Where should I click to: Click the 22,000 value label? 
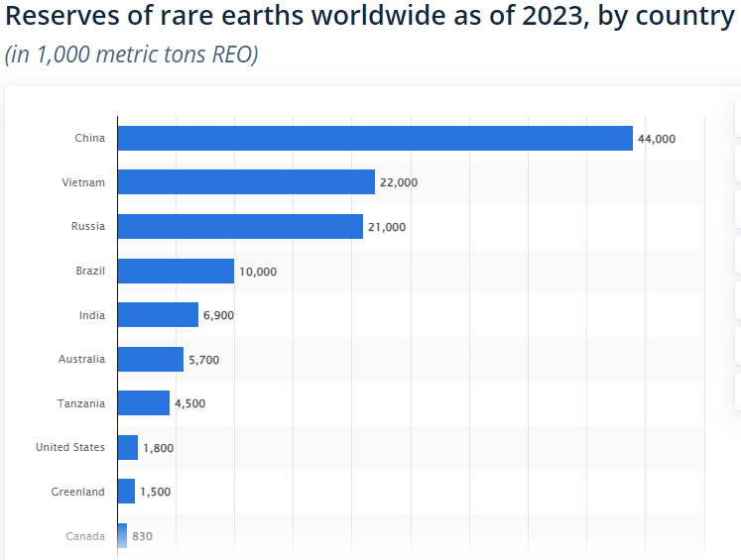[399, 182]
